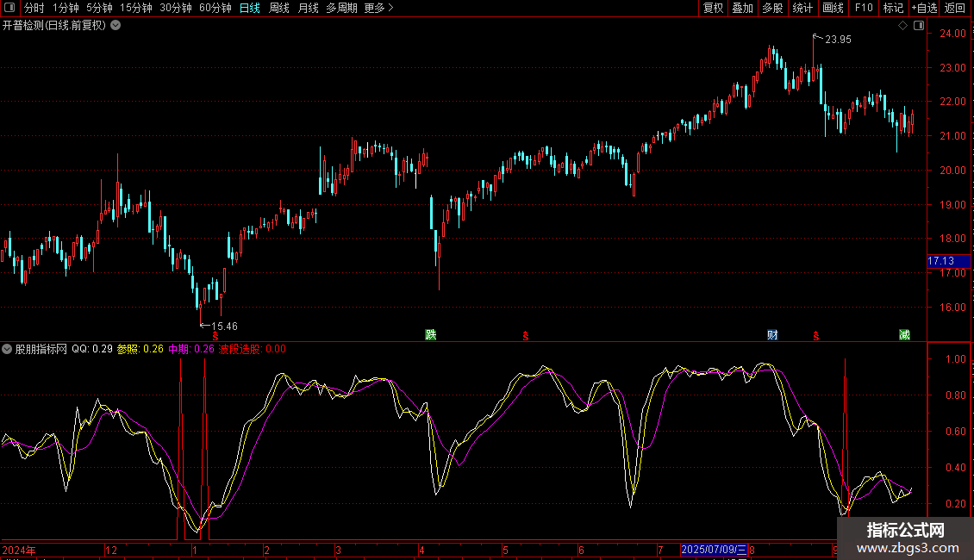Viewport: 974px width, 560px height.
Task: Open 多股 multi-stock view
Action: pos(772,8)
